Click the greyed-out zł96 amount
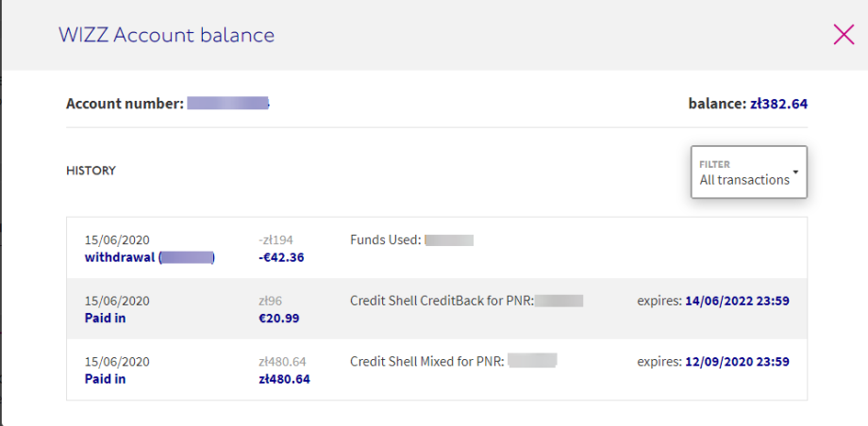Viewport: 868px width, 426px height. [271, 302]
